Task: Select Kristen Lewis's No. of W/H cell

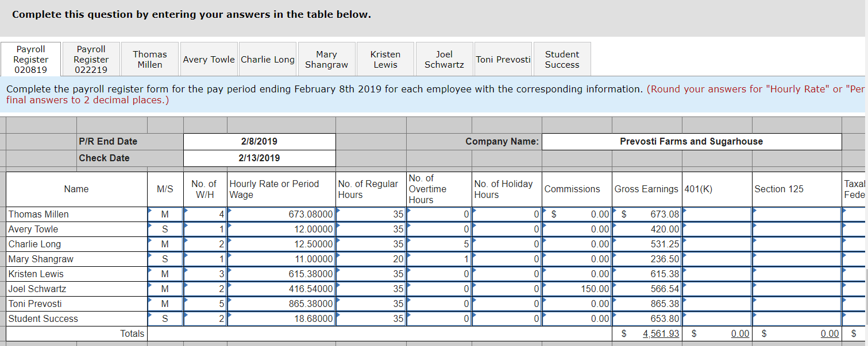Action: coord(205,274)
